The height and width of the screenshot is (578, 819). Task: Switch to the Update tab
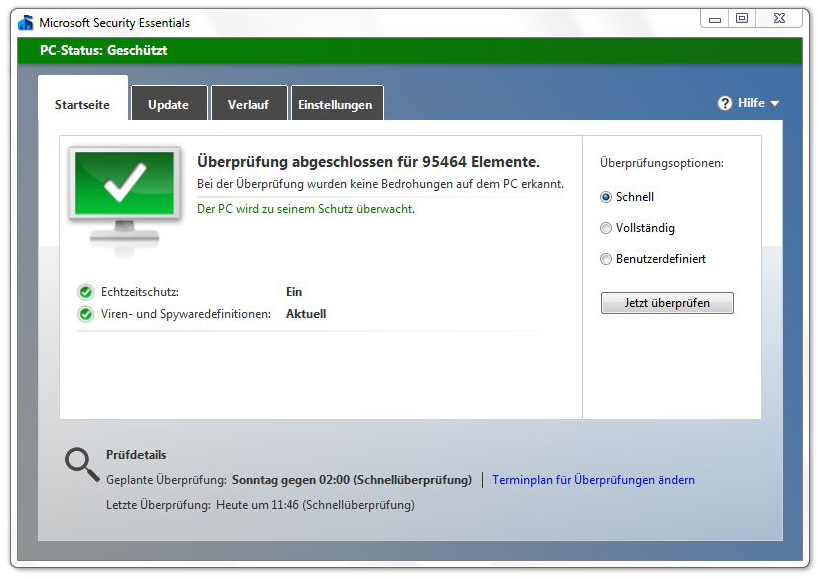(x=168, y=103)
